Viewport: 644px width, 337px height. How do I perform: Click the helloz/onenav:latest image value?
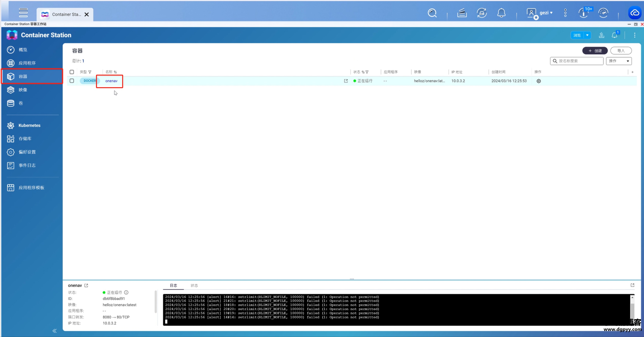point(119,305)
